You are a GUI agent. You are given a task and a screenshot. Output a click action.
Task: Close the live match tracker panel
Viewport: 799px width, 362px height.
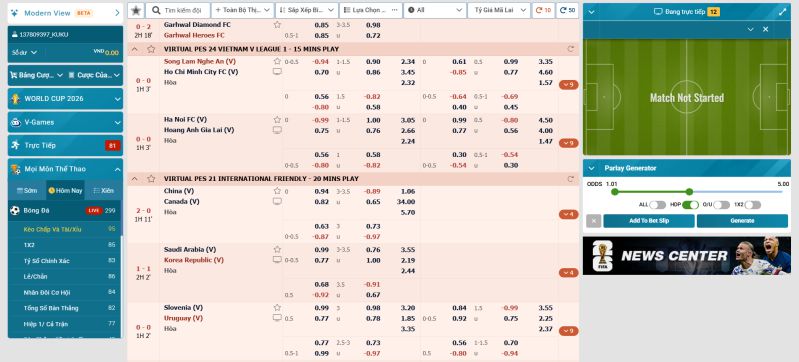tap(765, 30)
